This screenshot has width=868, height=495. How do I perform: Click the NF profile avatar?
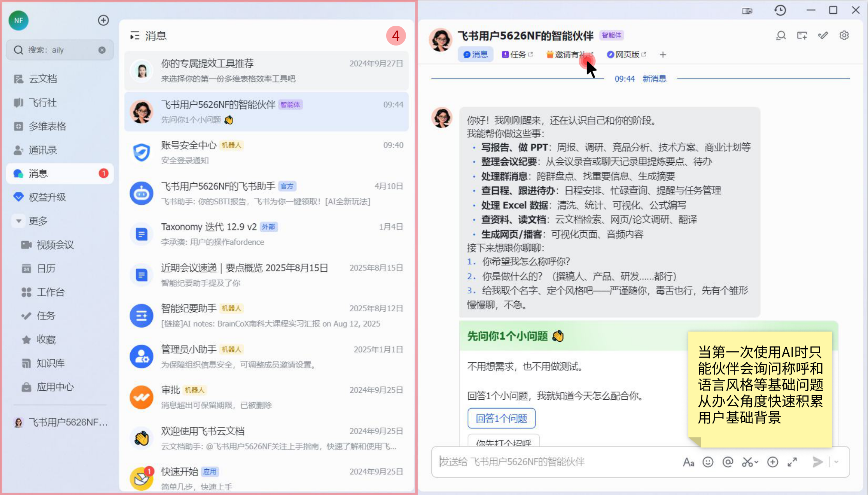(x=18, y=20)
